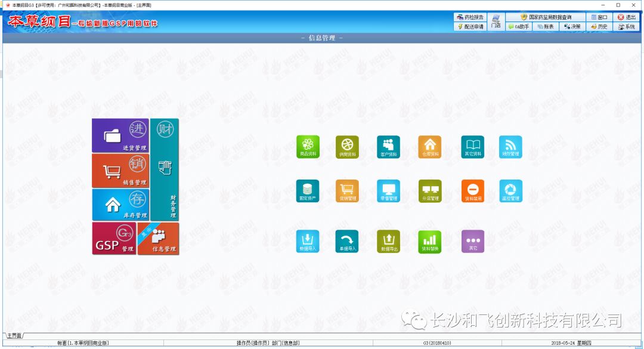Viewport: 644px width, 349px height.
Task: Open the 仓库资料 warehouse data icon
Action: 430,147
